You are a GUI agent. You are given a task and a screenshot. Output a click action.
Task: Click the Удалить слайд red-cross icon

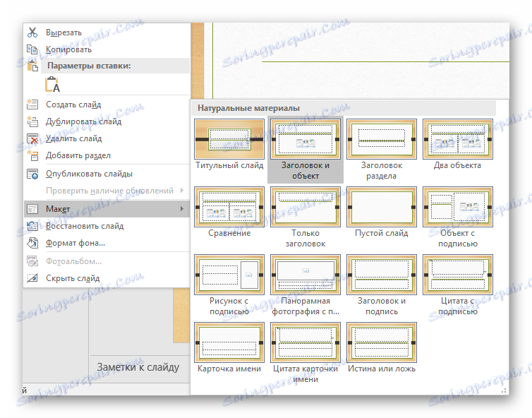[32, 138]
